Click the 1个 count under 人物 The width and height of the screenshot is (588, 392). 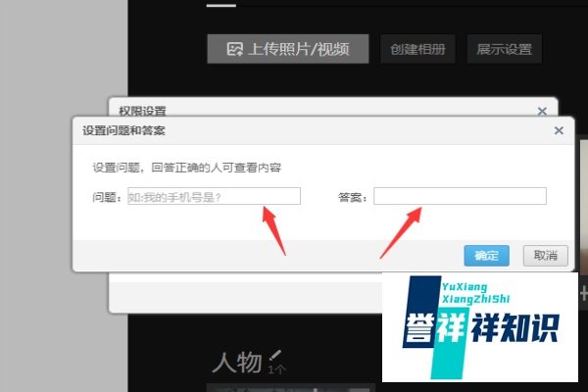point(276,369)
